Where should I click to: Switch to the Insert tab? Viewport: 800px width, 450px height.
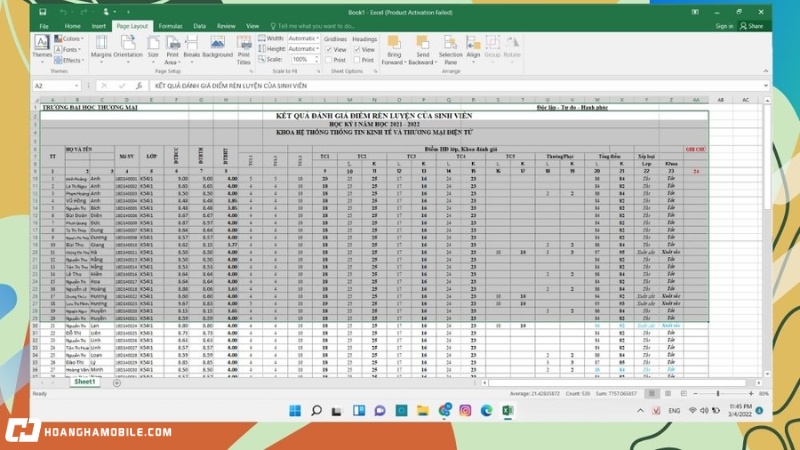pyautogui.click(x=98, y=26)
